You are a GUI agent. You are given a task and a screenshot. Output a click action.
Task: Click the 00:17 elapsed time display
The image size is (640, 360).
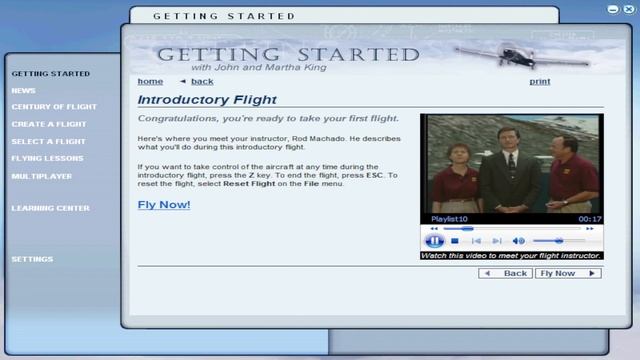point(590,219)
